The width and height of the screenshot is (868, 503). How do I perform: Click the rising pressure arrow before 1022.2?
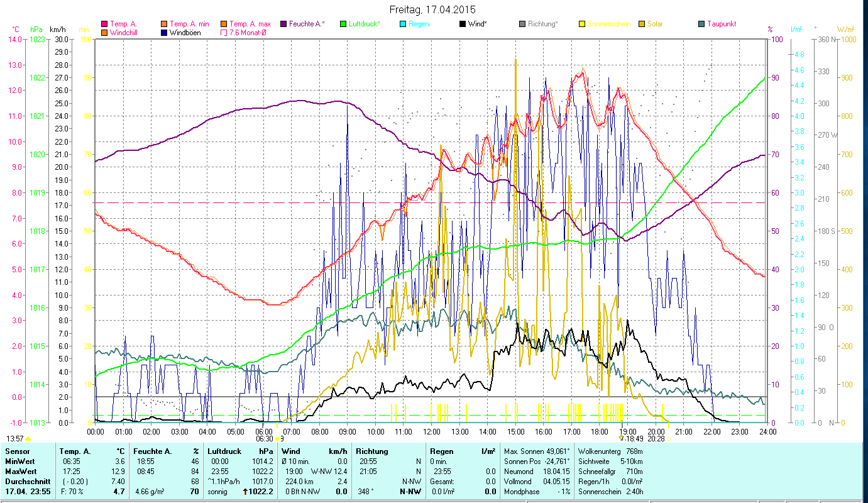tap(246, 492)
